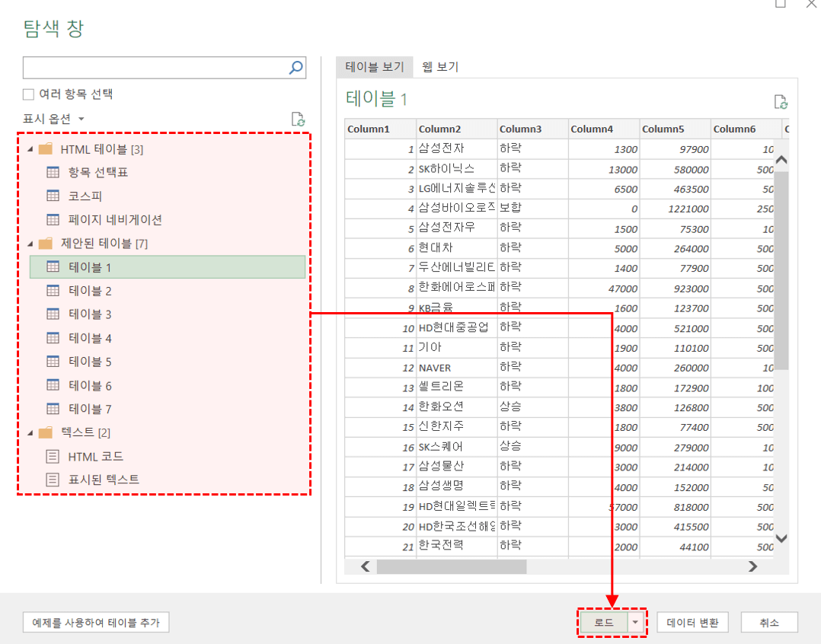This screenshot has height=644, width=821.
Task: Collapse the HTML 테이블 folder
Action: [30, 149]
